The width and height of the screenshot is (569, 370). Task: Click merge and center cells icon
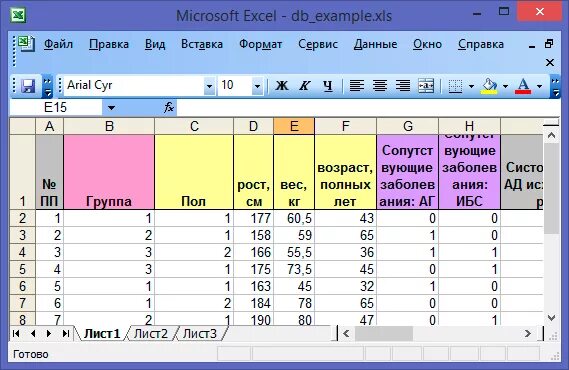pyautogui.click(x=426, y=86)
